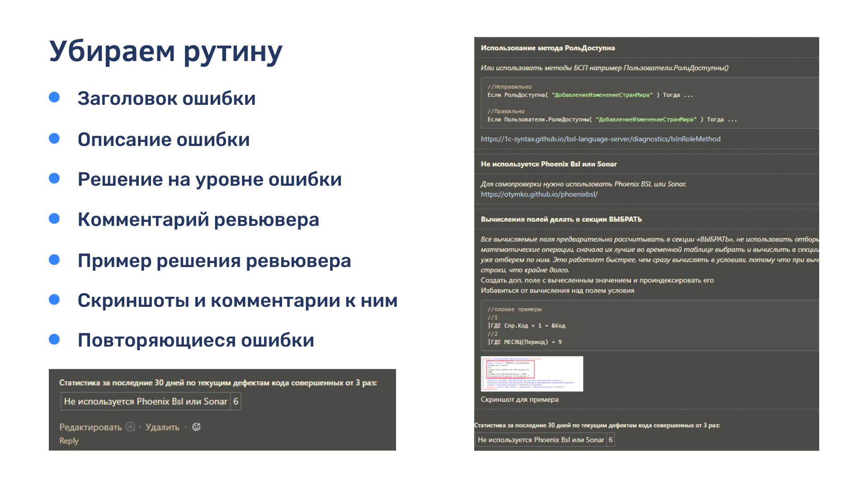Click the blue bullet before Повторяющиеся ошибки

pyautogui.click(x=54, y=339)
